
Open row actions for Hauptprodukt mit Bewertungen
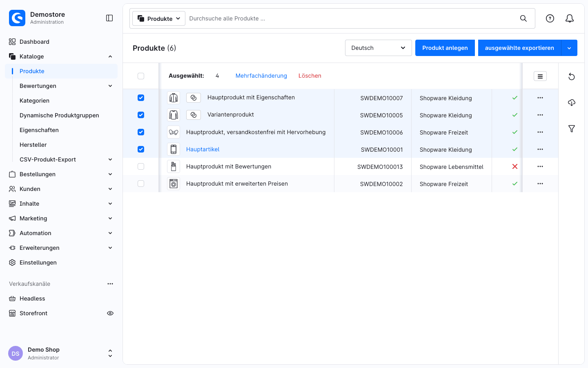coord(540,166)
